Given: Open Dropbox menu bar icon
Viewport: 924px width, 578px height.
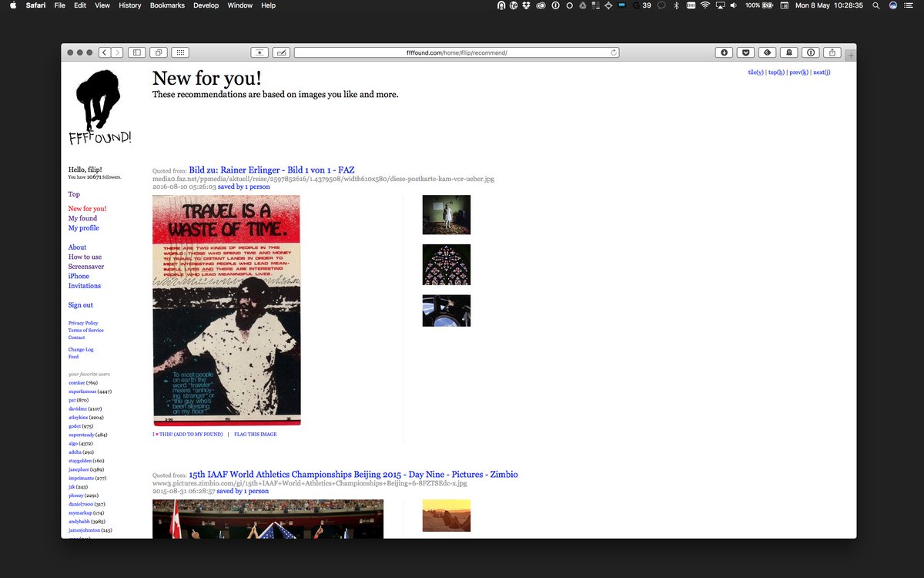Looking at the screenshot, I should 527,5.
